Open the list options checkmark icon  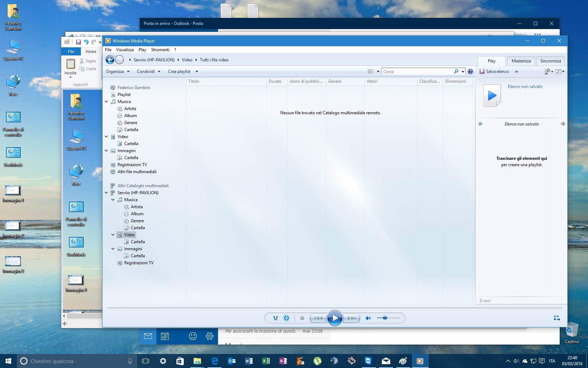pyautogui.click(x=560, y=71)
